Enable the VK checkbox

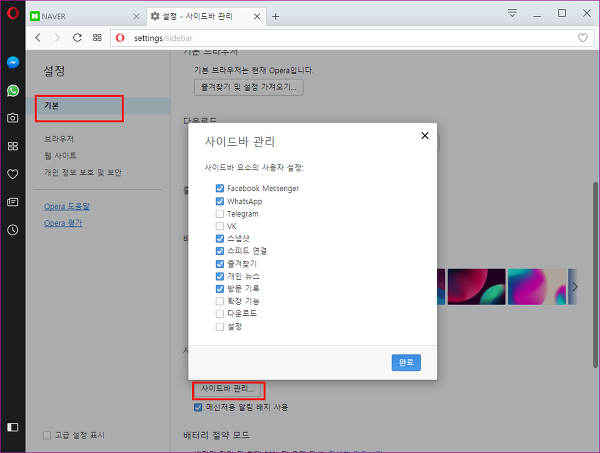[x=220, y=226]
